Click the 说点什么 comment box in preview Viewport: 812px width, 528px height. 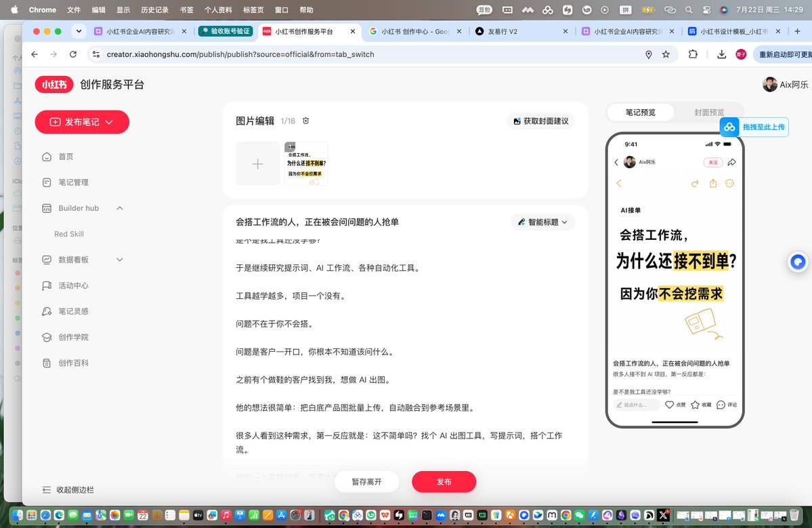coord(636,405)
